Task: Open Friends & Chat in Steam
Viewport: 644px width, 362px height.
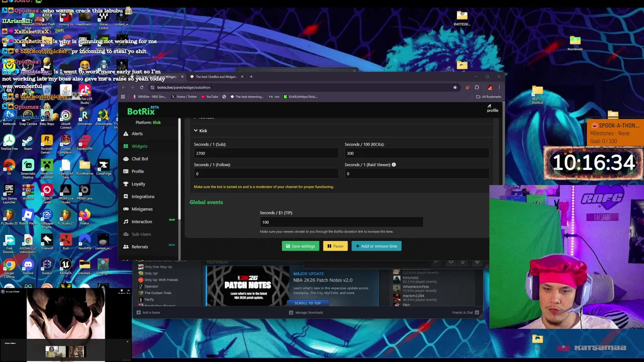Action: click(465, 312)
